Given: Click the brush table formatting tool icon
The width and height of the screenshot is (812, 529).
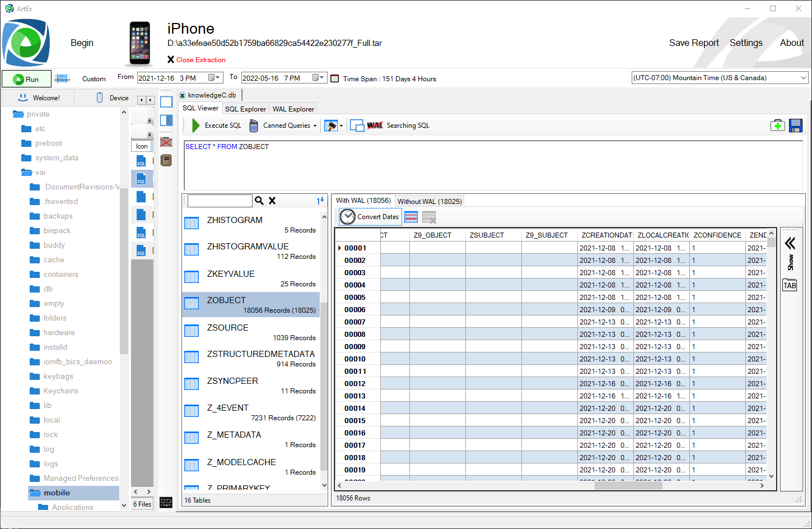Looking at the screenshot, I should (x=331, y=126).
